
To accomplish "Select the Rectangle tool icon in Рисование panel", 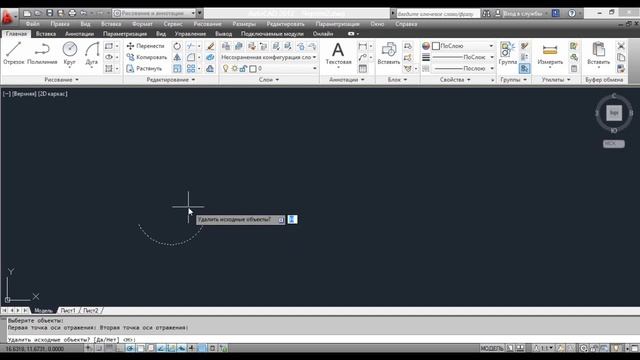I will pyautogui.click(x=109, y=46).
